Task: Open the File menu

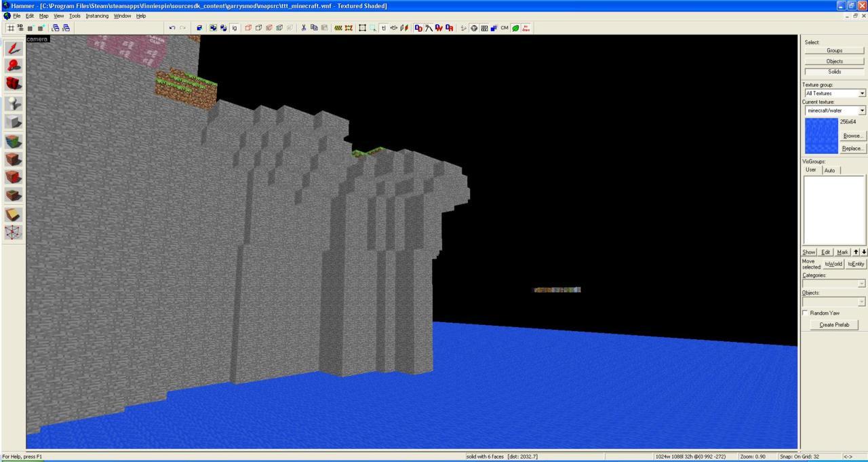Action: point(16,16)
